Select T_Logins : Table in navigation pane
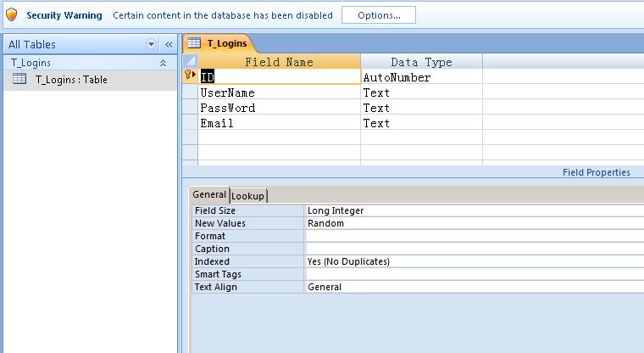The height and width of the screenshot is (353, 644). pyautogui.click(x=70, y=80)
